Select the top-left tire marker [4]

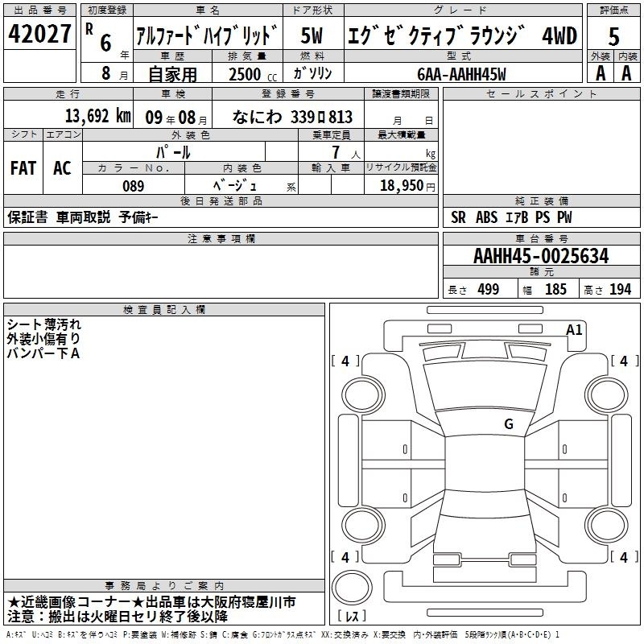click(x=345, y=361)
